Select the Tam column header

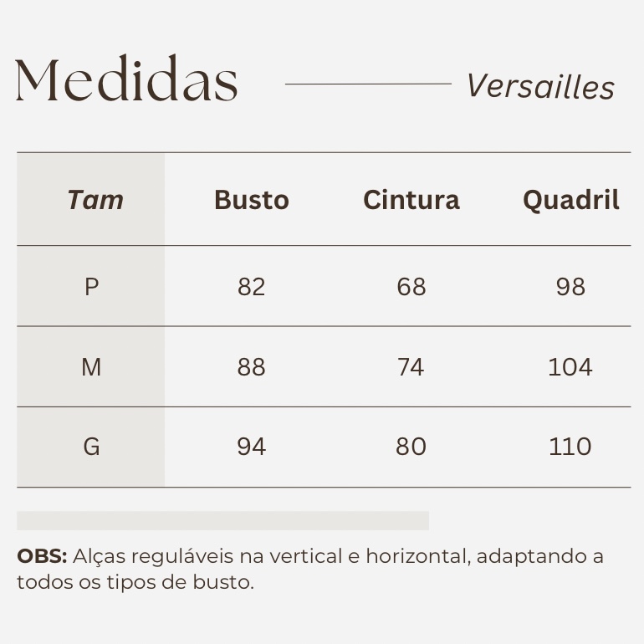click(95, 200)
